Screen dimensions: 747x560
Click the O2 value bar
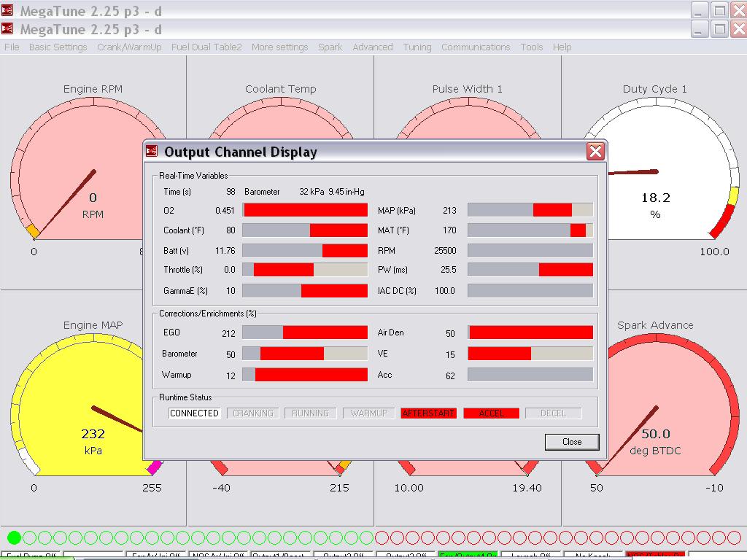(x=305, y=210)
